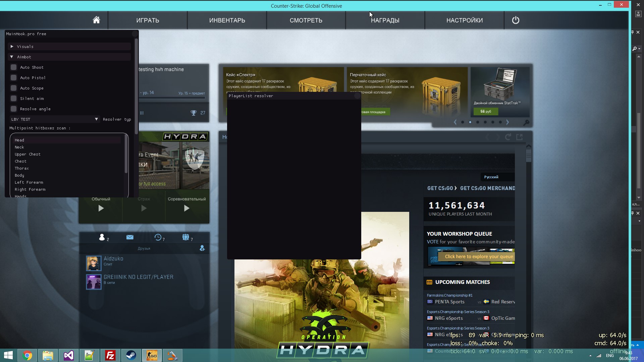
Task: Click the home icon in top navigation
Action: pos(96,20)
